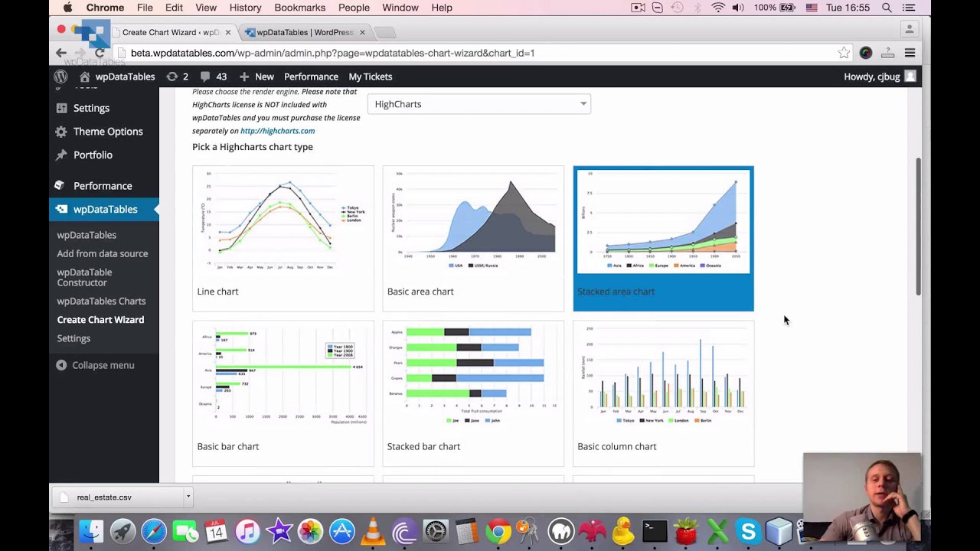The width and height of the screenshot is (980, 551).
Task: Go to Portfolio in the sidebar
Action: (93, 155)
